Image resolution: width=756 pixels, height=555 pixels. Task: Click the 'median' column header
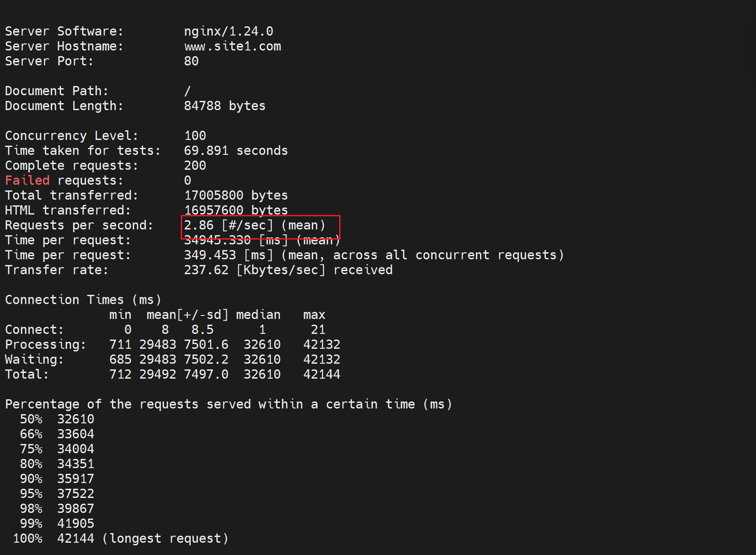[258, 315]
